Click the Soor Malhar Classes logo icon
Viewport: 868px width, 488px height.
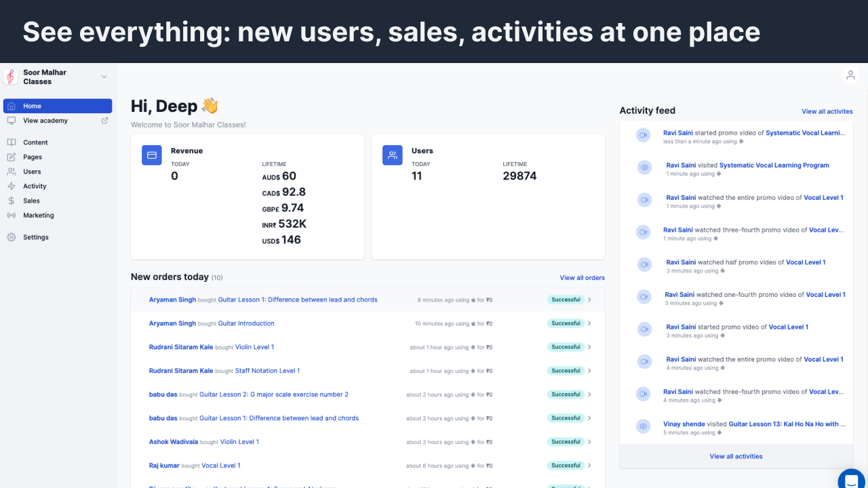click(x=11, y=77)
